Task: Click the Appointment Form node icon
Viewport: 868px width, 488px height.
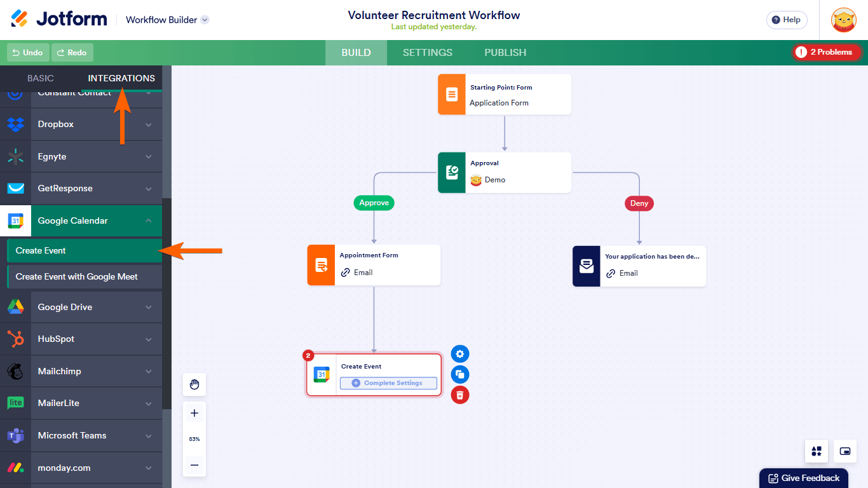Action: click(x=321, y=265)
